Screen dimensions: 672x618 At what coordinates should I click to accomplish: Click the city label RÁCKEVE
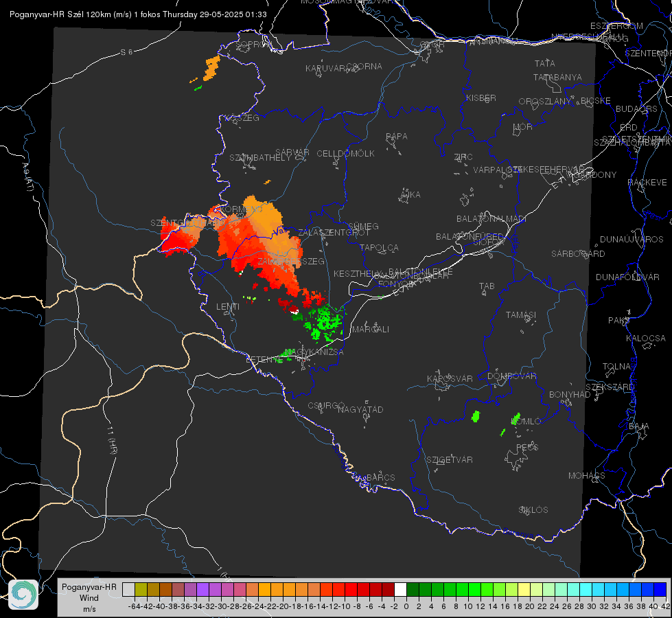click(647, 183)
